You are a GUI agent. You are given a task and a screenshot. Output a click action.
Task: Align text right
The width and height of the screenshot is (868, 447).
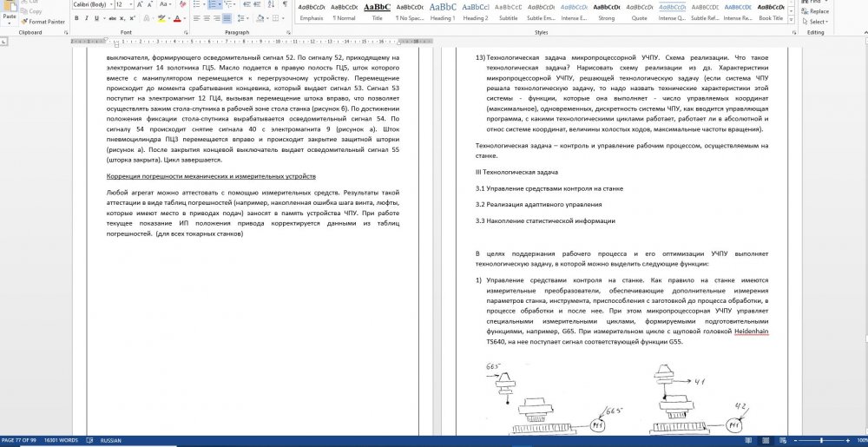[x=217, y=18]
